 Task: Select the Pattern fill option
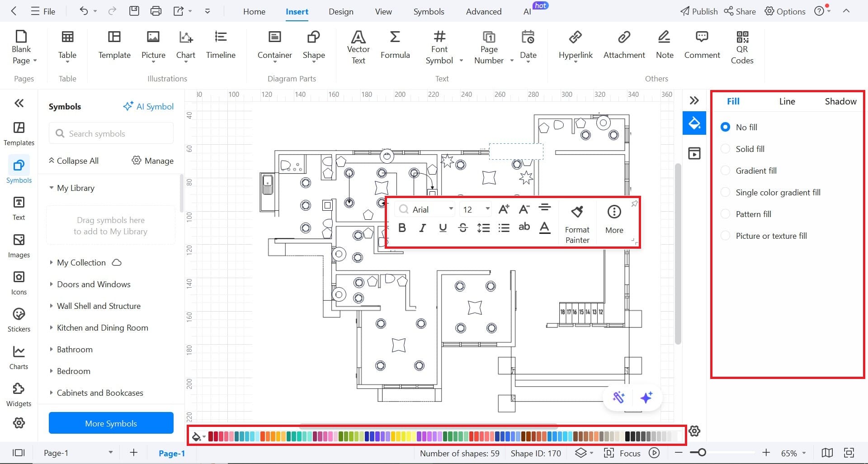(x=745, y=214)
